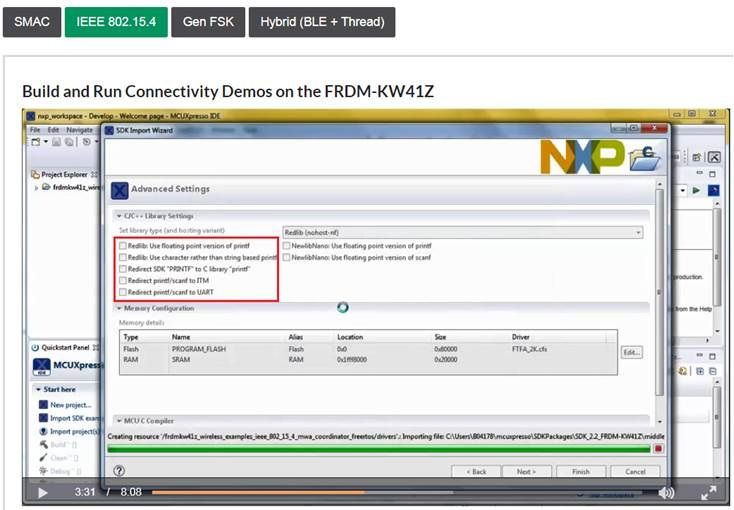Screen dimensions: 734x510
Task: Collapse the Memory Configuration section
Action: tap(119, 308)
